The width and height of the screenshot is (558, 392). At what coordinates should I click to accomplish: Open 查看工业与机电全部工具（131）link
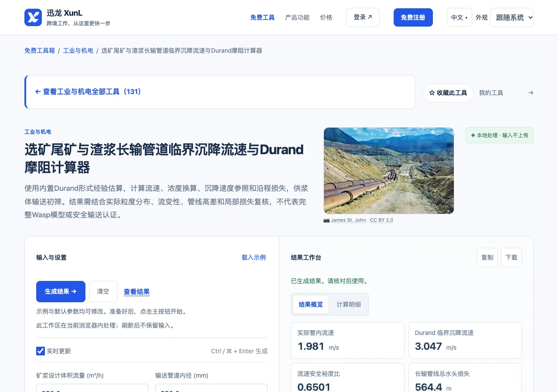pos(88,92)
